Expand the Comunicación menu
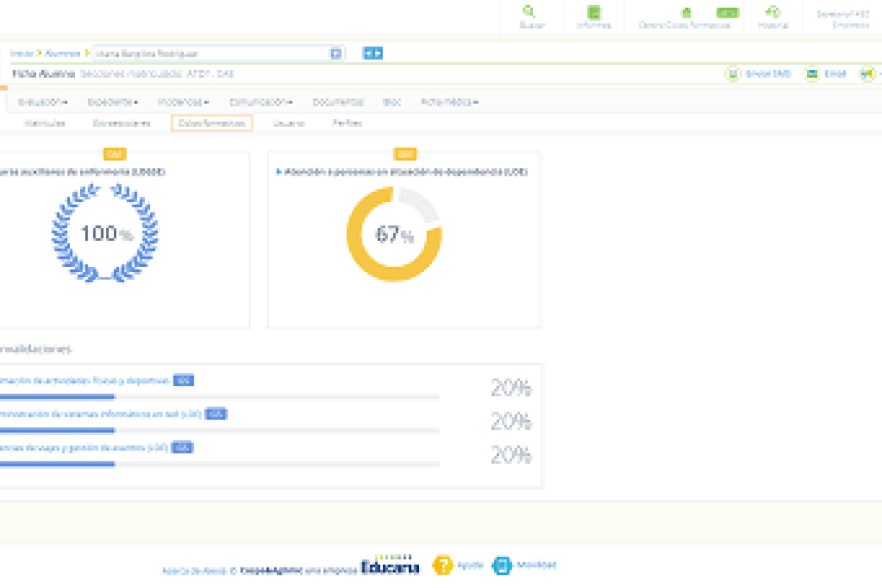 261,102
